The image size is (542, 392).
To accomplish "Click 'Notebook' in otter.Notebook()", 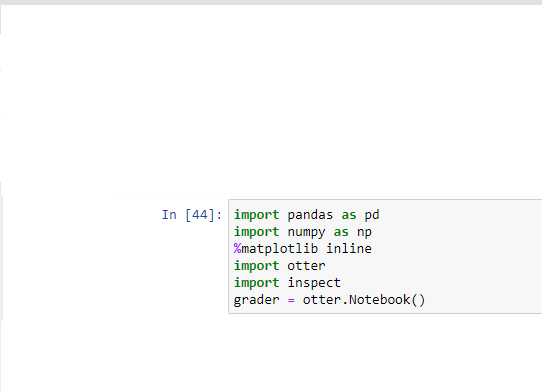I will tap(380, 299).
